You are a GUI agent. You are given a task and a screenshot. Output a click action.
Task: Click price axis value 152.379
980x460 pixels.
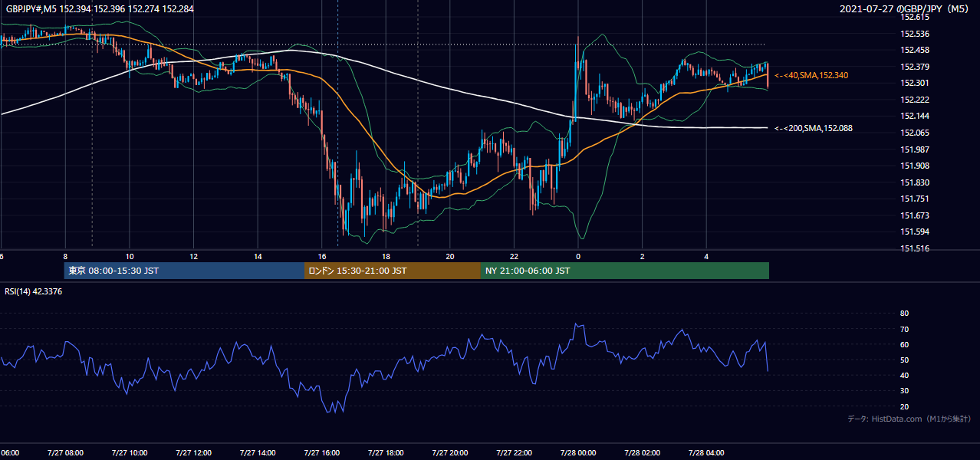914,67
